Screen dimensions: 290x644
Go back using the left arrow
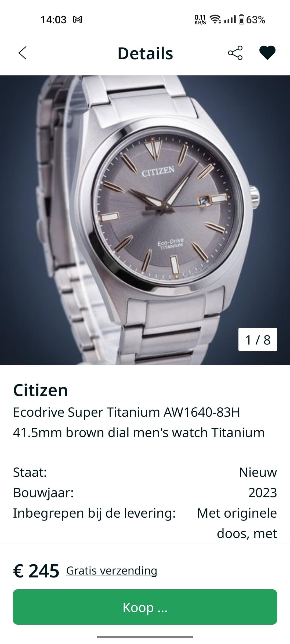point(23,53)
